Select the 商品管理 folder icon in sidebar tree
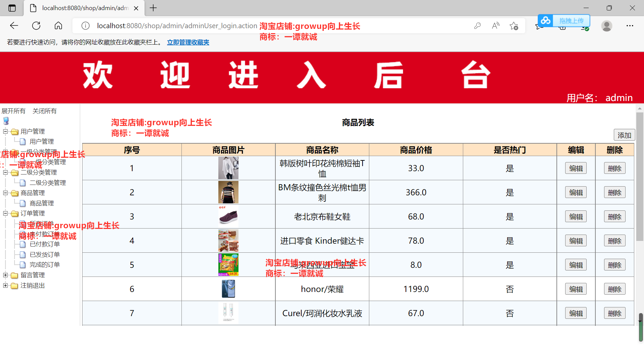The height and width of the screenshot is (347, 644). [14, 193]
